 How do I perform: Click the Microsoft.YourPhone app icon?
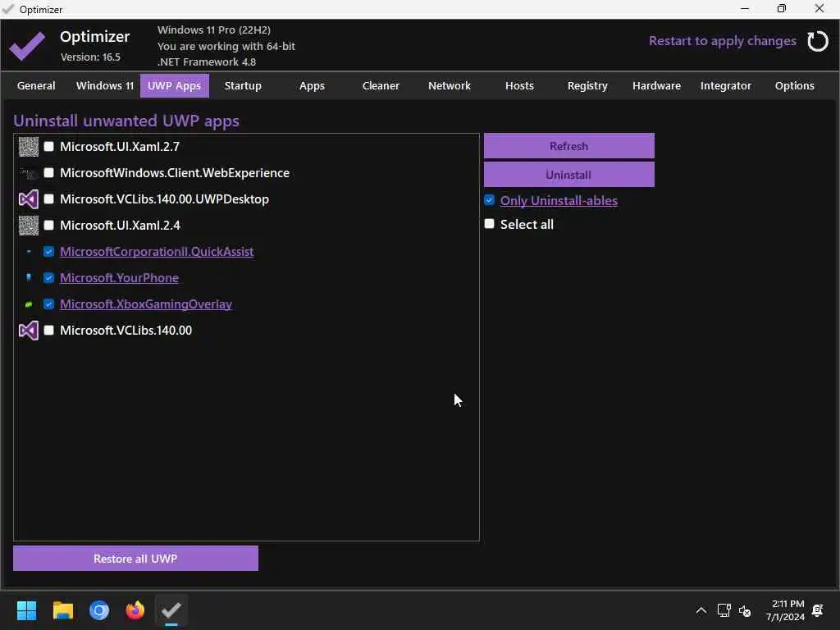29,277
